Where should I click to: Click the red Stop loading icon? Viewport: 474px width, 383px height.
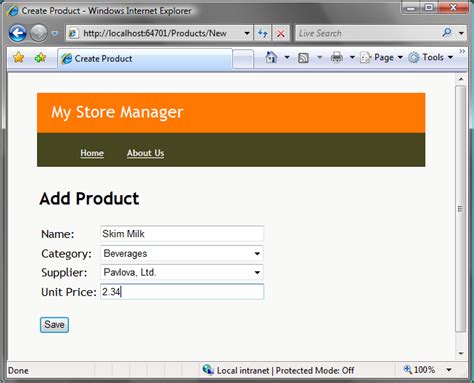tap(281, 33)
